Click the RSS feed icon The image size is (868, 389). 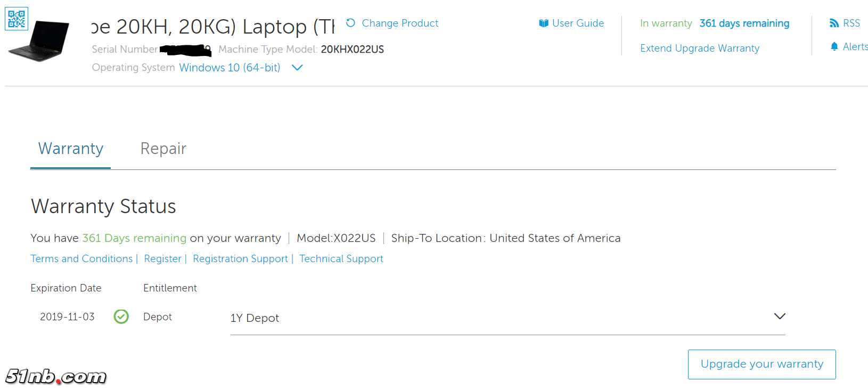pos(834,23)
